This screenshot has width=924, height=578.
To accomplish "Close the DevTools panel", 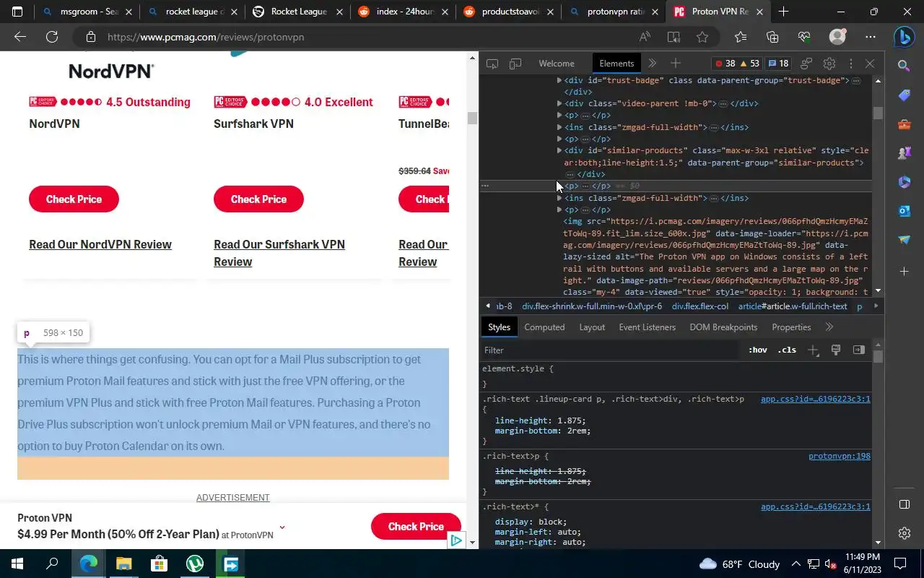I will [870, 64].
